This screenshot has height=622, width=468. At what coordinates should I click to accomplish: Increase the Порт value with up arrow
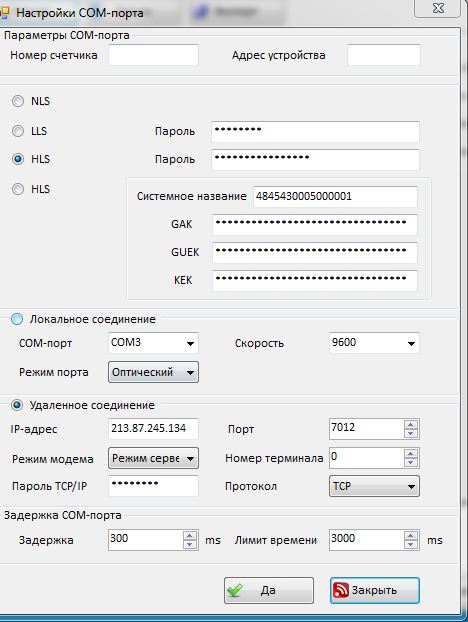point(410,424)
